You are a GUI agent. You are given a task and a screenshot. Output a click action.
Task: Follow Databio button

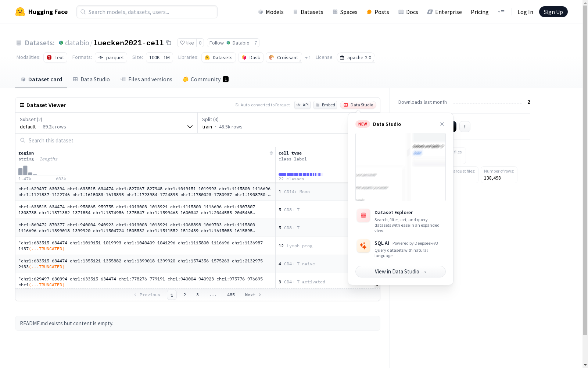click(229, 43)
